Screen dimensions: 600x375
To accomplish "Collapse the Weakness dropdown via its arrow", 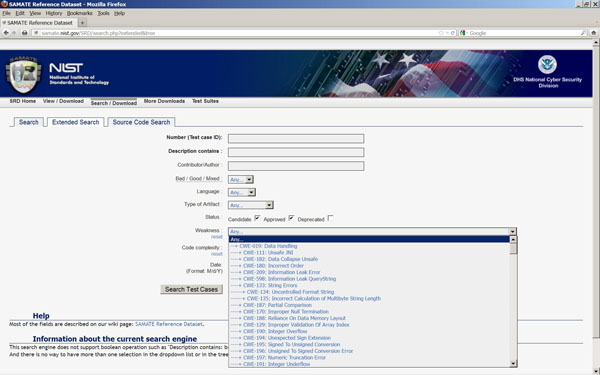I will tap(512, 232).
